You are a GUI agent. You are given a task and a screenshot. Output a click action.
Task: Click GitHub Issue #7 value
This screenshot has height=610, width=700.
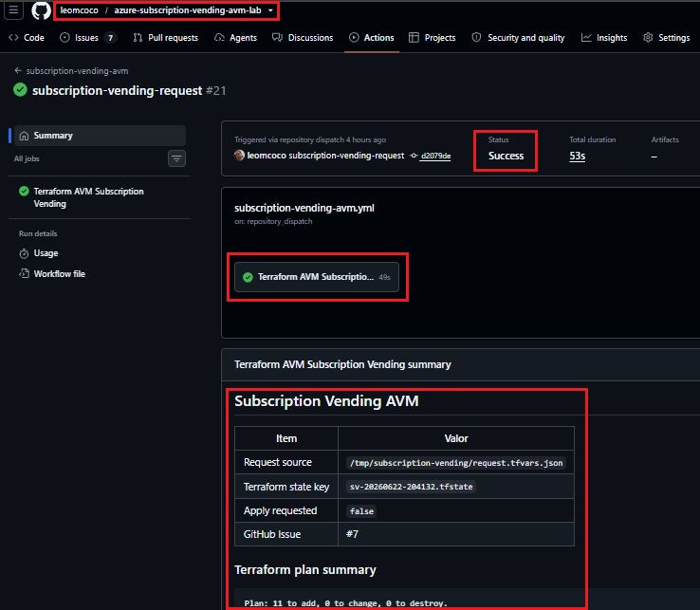click(352, 534)
